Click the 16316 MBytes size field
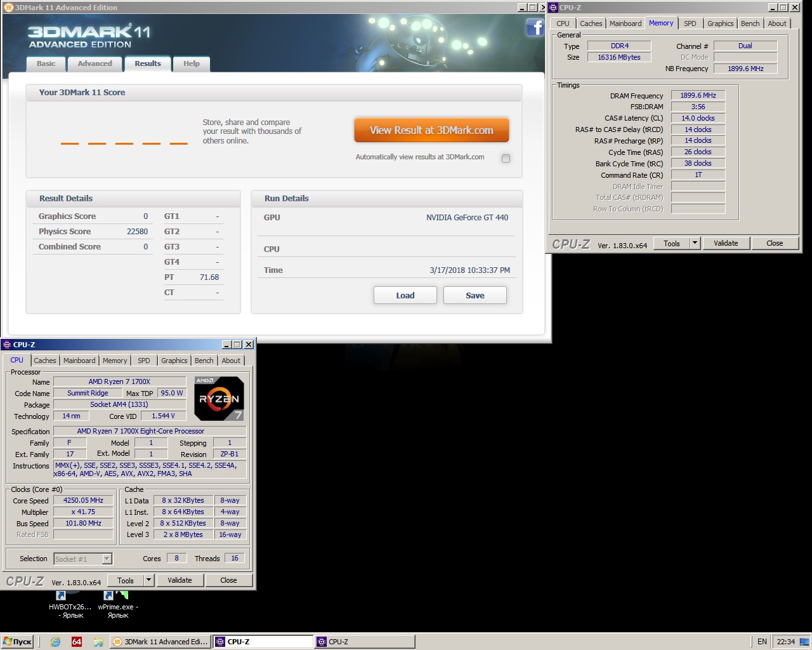This screenshot has width=812, height=650. tap(619, 57)
